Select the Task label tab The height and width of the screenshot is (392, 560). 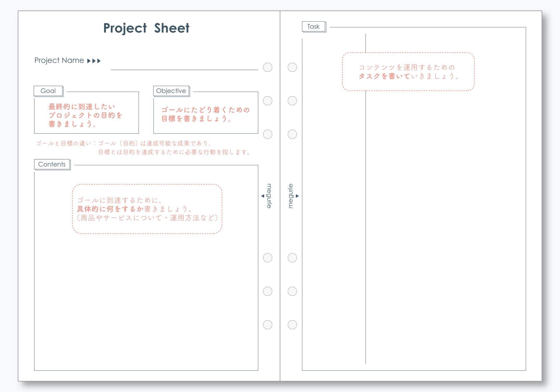[x=313, y=27]
